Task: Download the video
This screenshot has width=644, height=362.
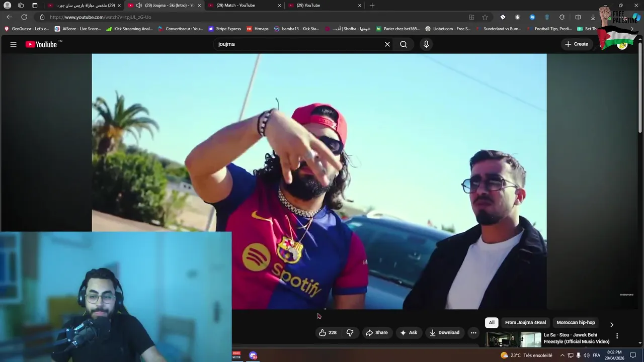Action: pos(445,332)
